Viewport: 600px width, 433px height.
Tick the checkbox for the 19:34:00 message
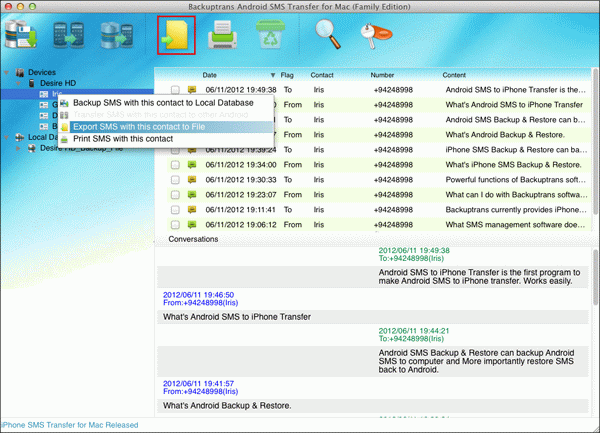coord(175,165)
